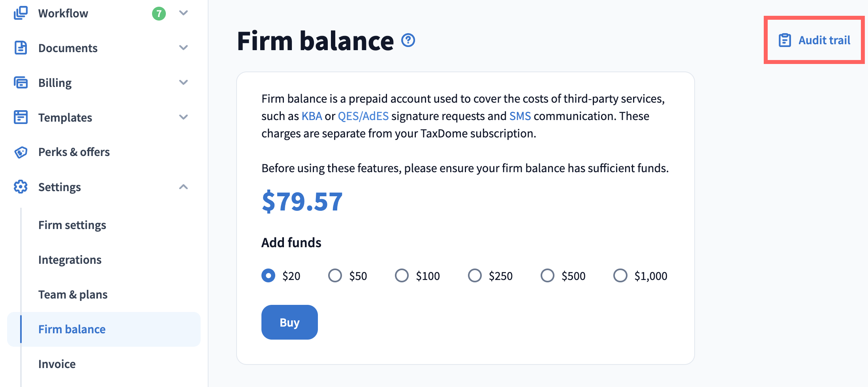Image resolution: width=868 pixels, height=387 pixels.
Task: Pick the $250 funds radio option
Action: [475, 276]
